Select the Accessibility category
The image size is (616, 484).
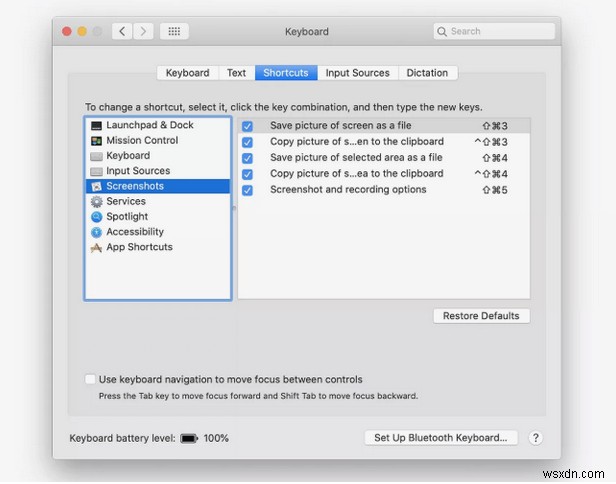tap(158, 232)
